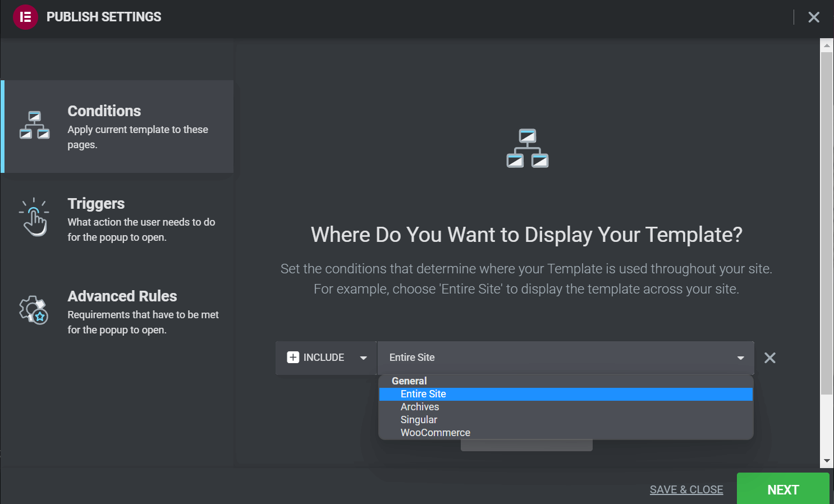Open the Entire Site condition dropdown

point(740,358)
